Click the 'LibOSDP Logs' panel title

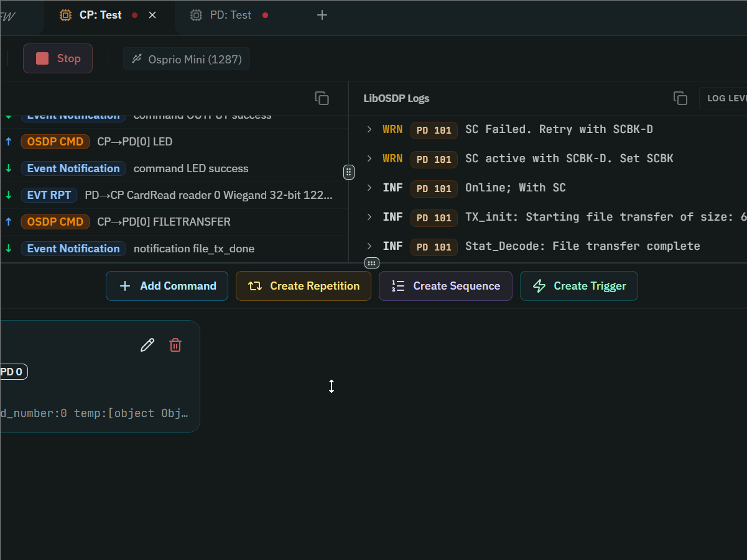[x=396, y=98]
